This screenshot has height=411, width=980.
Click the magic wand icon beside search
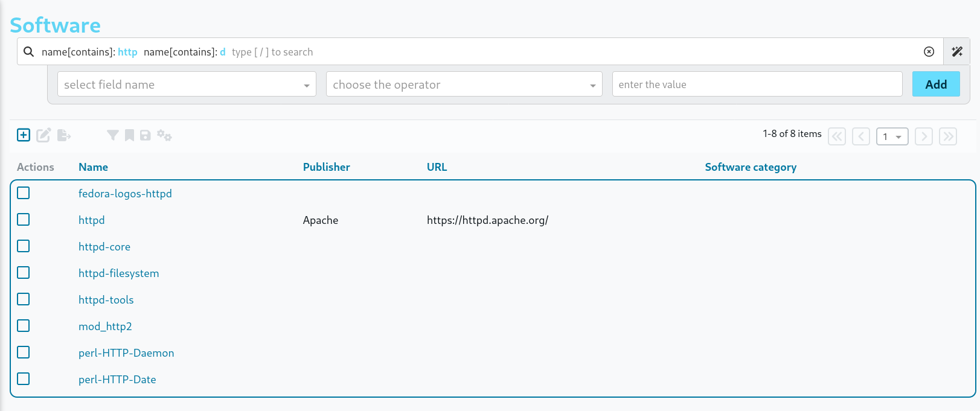957,52
